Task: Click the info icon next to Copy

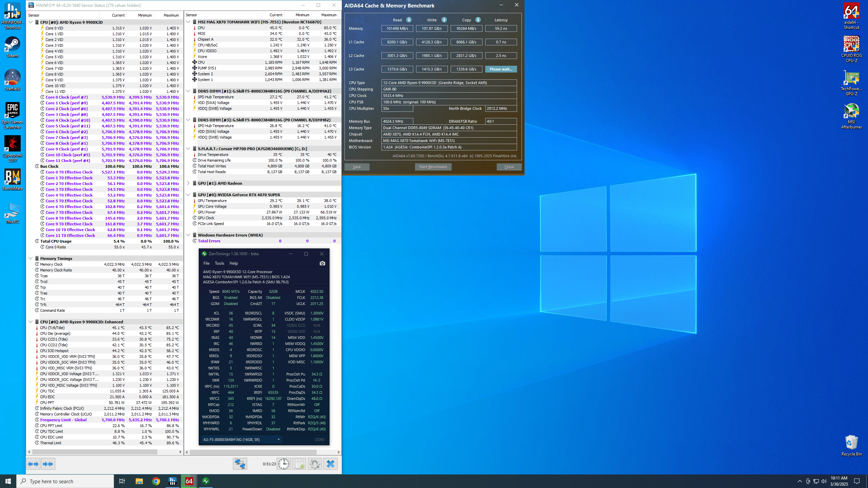Action: click(x=478, y=20)
